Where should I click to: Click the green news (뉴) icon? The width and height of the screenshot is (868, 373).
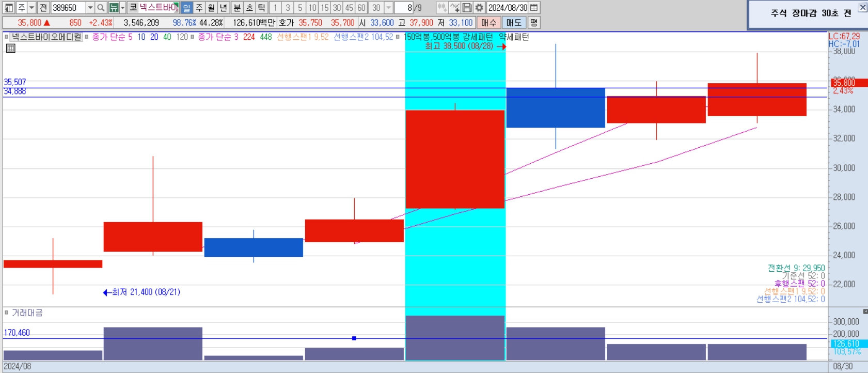[114, 8]
